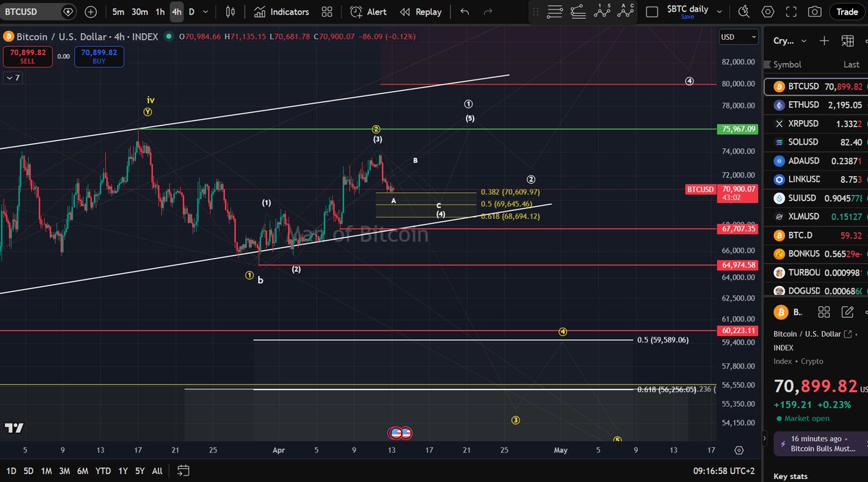The image size is (868, 482).
Task: Create a new Alert
Action: (x=368, y=12)
